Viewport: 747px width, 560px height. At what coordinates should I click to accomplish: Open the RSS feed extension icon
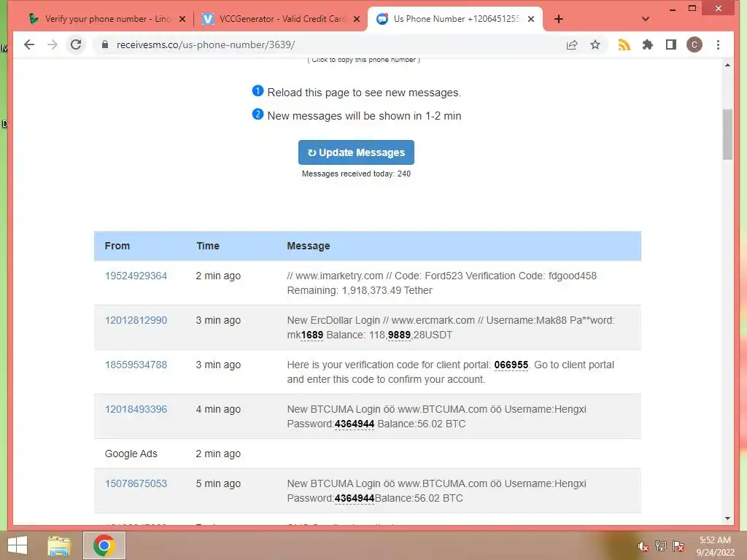624,44
